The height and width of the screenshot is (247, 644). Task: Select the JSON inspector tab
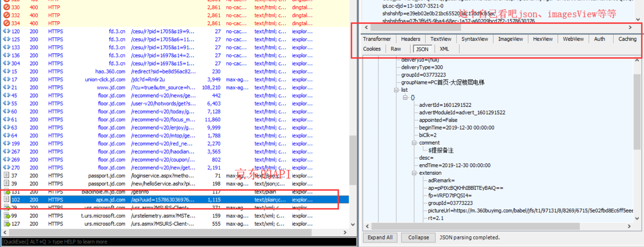tap(422, 49)
